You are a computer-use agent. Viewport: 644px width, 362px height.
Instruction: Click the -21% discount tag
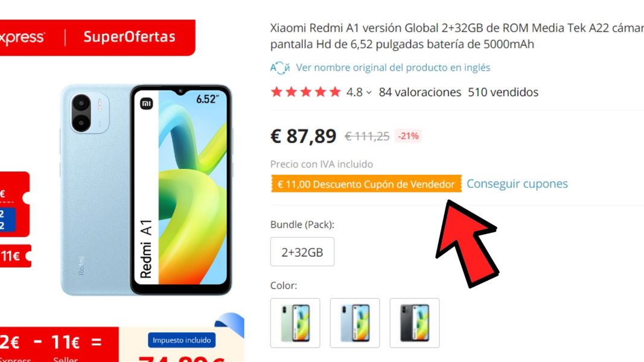point(408,136)
